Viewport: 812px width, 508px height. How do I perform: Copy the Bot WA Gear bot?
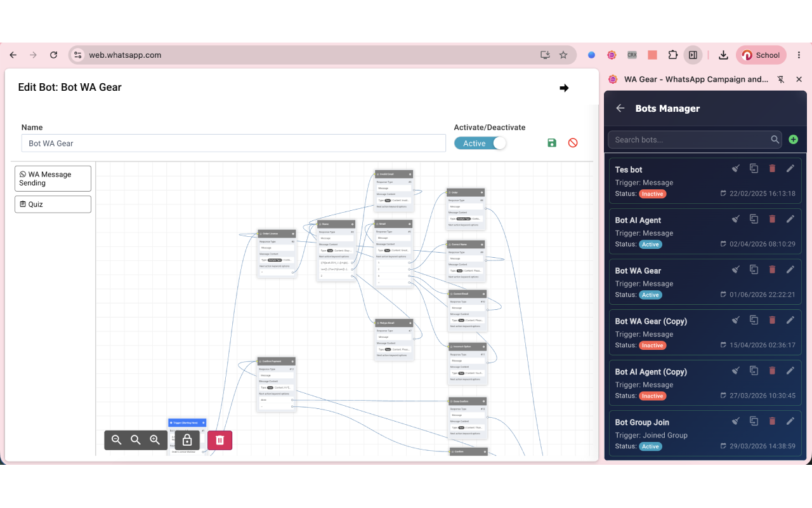pos(754,270)
